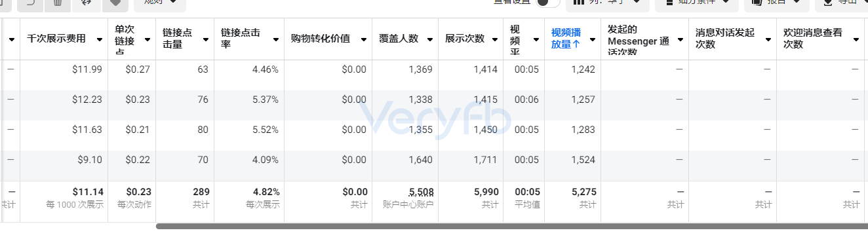Click the trash delete icon in toolbar
This screenshot has height=241, width=868.
pos(58,3)
